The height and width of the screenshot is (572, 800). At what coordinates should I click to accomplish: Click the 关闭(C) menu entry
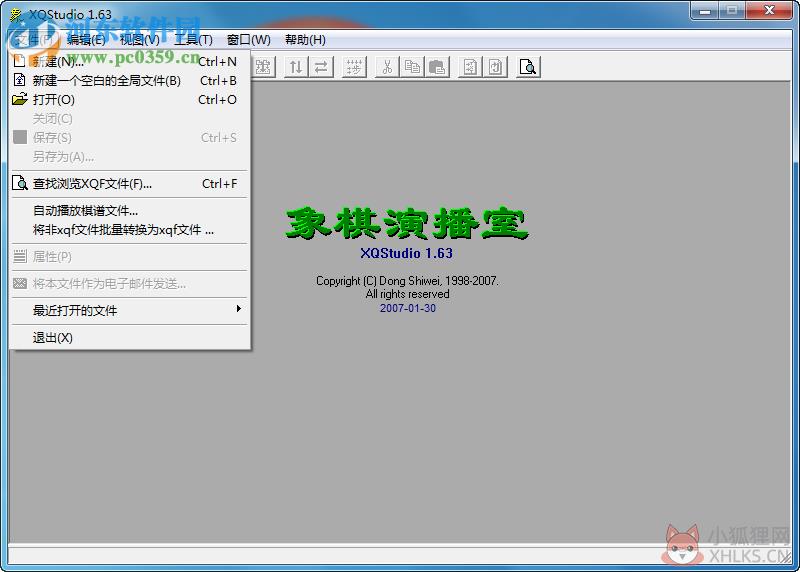[x=130, y=118]
